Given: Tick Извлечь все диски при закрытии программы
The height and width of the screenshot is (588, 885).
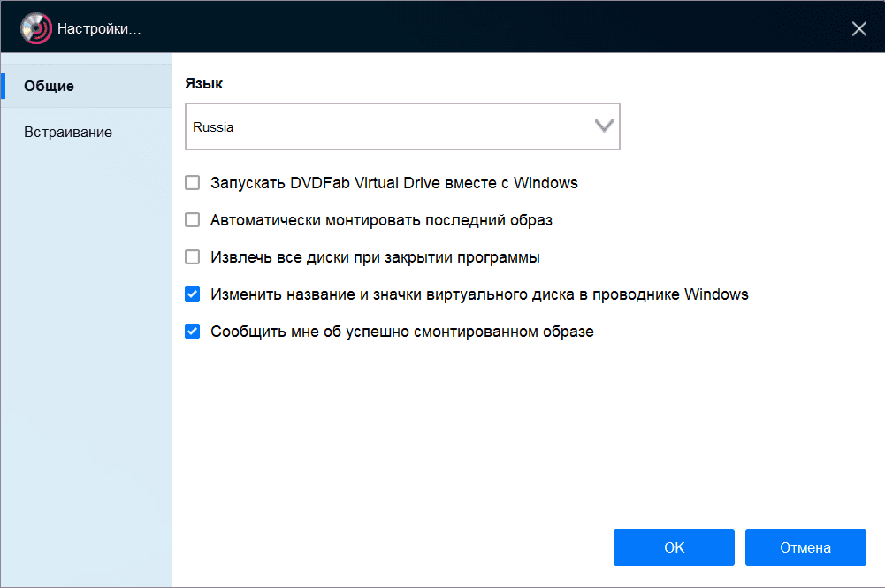Looking at the screenshot, I should (x=193, y=256).
